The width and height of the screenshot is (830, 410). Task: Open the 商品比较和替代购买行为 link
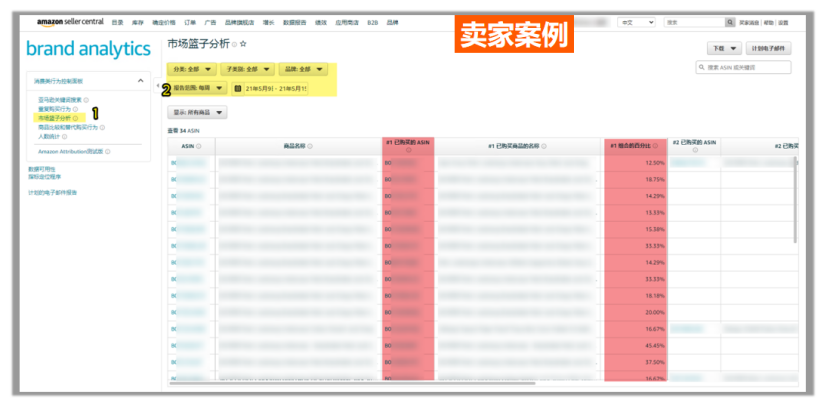[x=68, y=127]
